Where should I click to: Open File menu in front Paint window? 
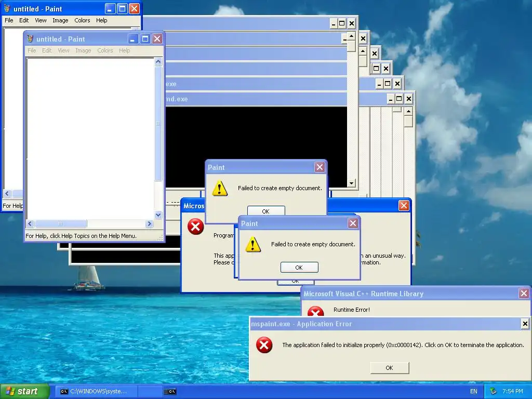pos(32,50)
